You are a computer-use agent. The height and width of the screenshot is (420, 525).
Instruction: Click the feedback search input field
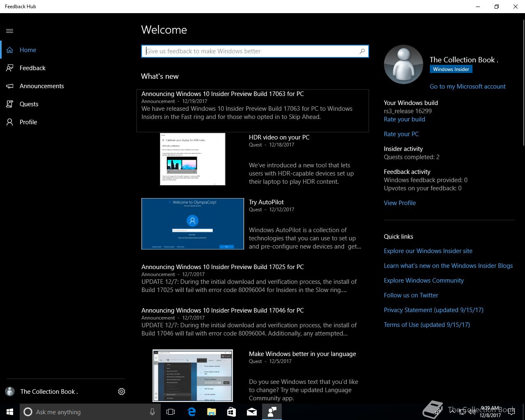coord(255,51)
